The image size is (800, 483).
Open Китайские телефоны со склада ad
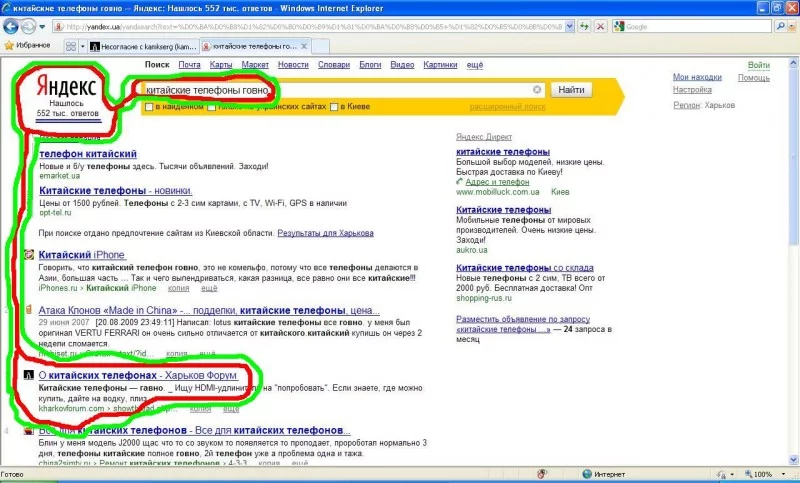tap(524, 268)
